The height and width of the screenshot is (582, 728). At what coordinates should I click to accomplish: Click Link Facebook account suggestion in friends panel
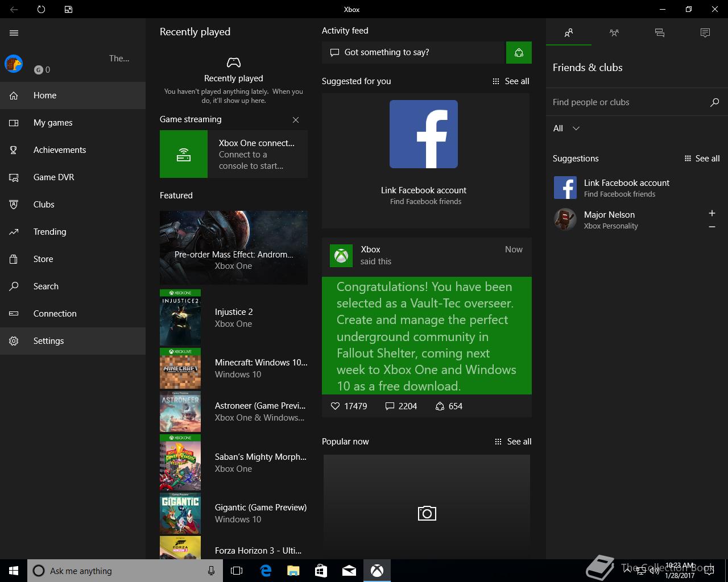(x=637, y=188)
